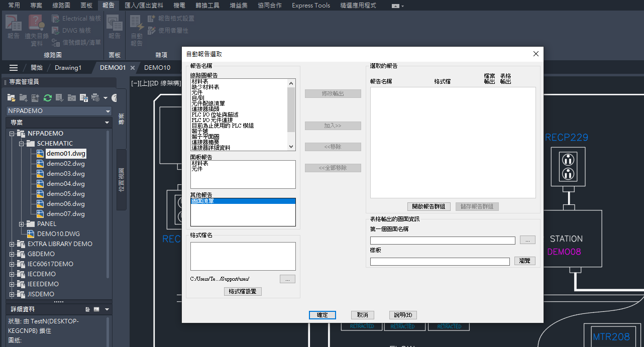Collapse the SCHEMATIC folder node
644x347 pixels.
(22, 144)
